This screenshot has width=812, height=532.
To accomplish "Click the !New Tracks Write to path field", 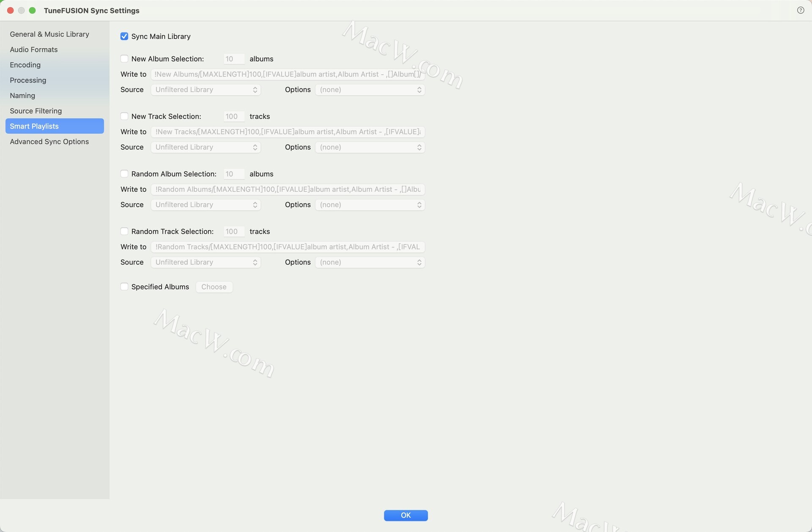I will tap(288, 132).
